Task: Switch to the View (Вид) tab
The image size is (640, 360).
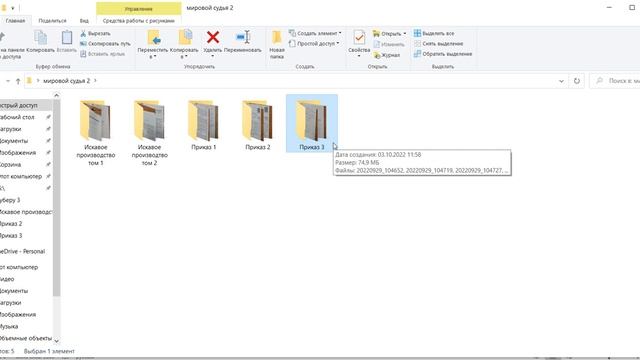Action: 84,20
